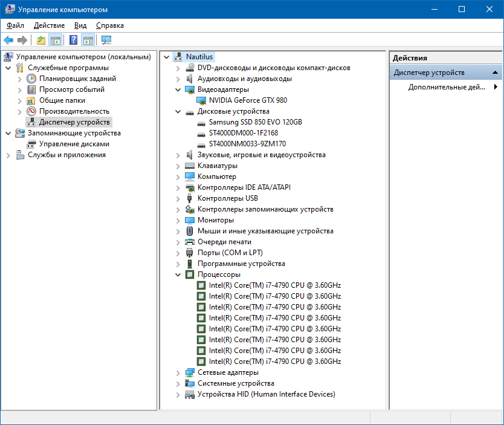
Task: Click scan for hardware changes icon
Action: [106, 41]
